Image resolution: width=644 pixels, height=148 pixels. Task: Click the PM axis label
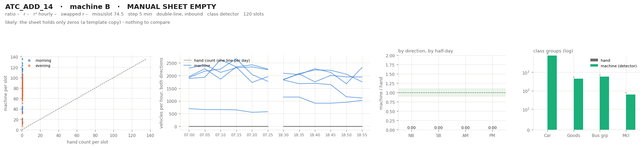[492, 136]
